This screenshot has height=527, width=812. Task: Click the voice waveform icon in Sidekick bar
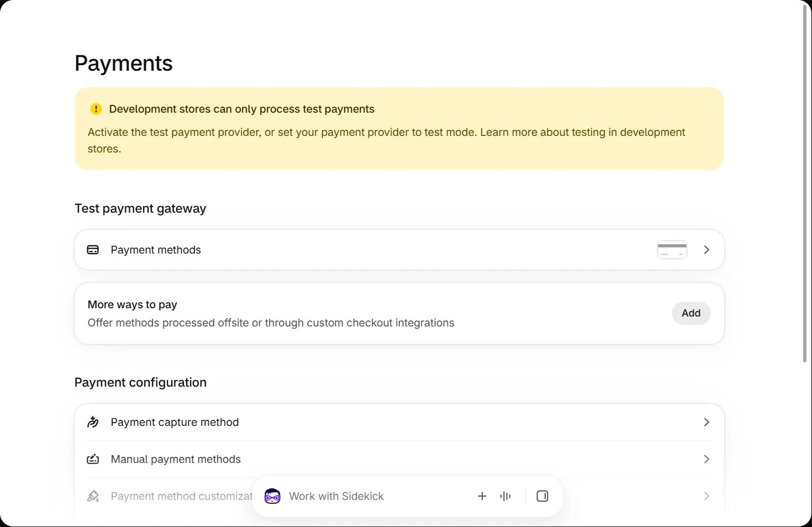pos(505,496)
